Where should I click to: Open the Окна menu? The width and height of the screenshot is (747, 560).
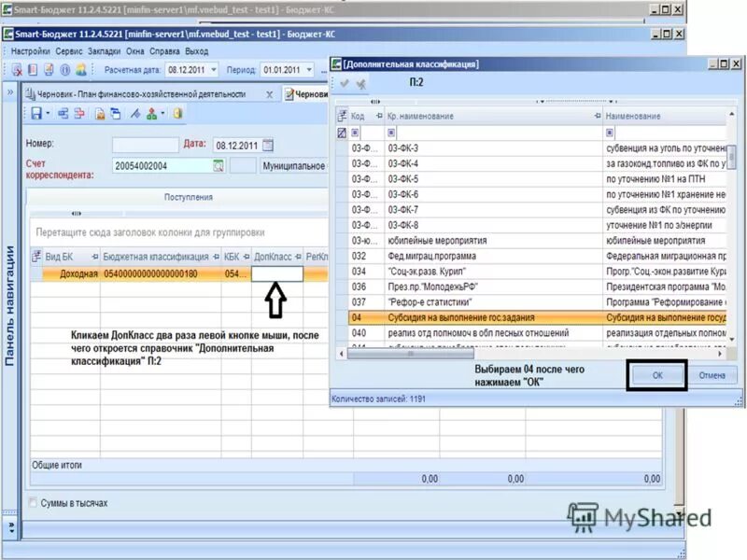pyautogui.click(x=134, y=51)
